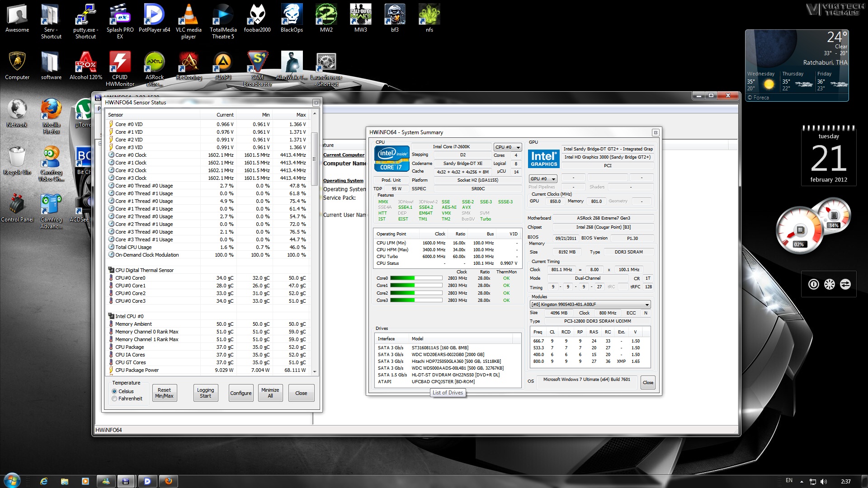The width and height of the screenshot is (868, 488).
Task: Click the Configure button in Sensor Status
Action: click(241, 393)
